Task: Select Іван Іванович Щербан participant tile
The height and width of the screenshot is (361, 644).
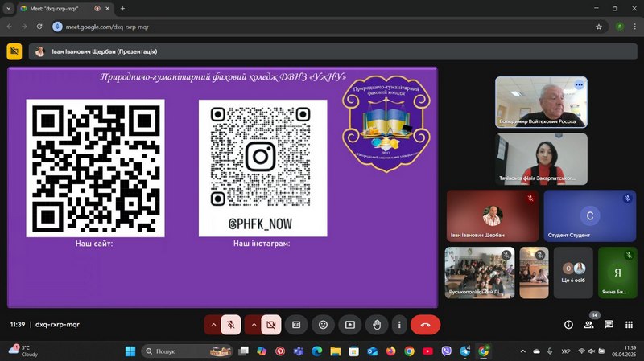Action: [493, 215]
